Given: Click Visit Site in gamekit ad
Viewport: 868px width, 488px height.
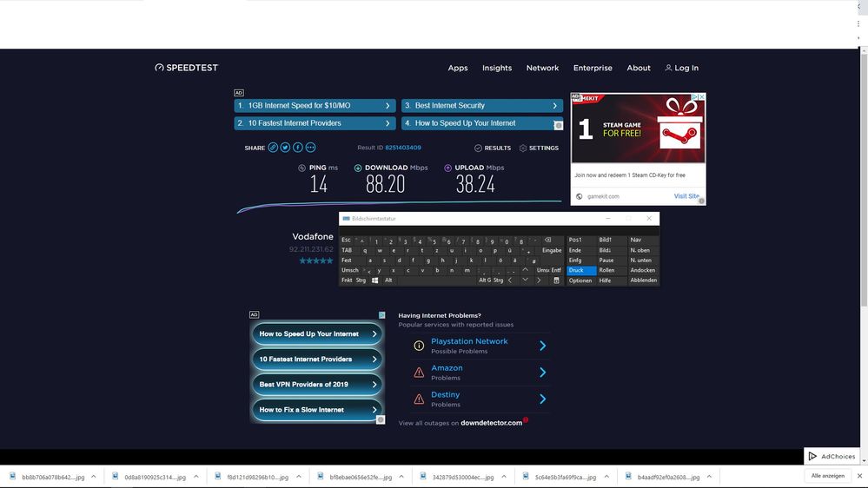Looking at the screenshot, I should [686, 196].
